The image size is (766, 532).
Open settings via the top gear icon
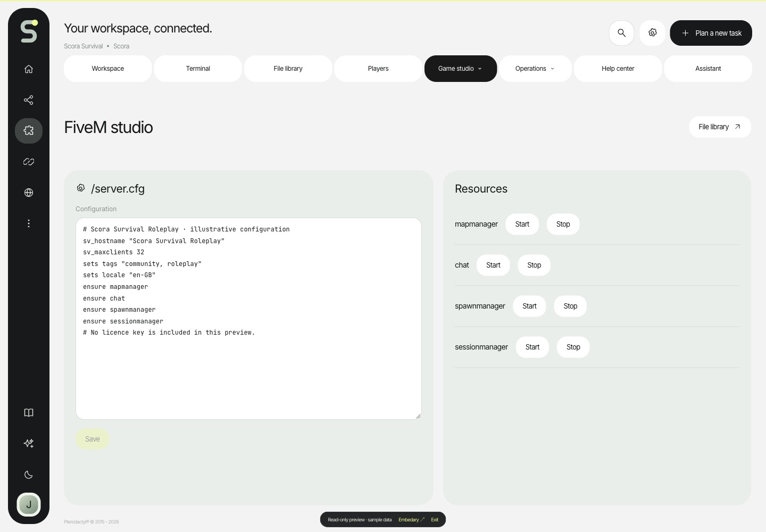coord(653,33)
